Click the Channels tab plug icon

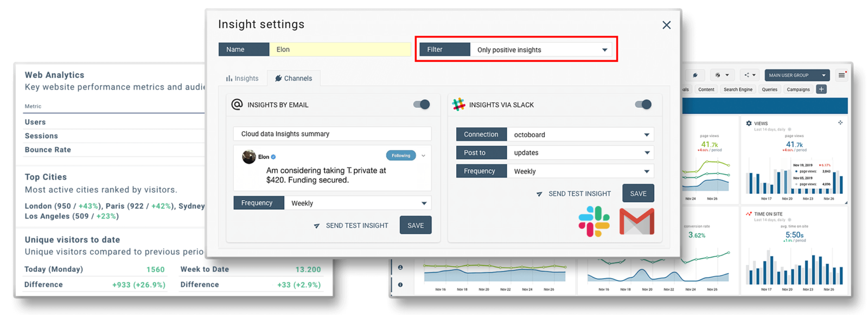(x=278, y=79)
